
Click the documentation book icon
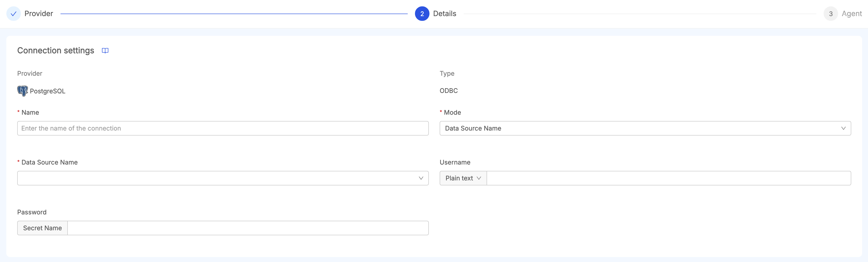coord(105,50)
